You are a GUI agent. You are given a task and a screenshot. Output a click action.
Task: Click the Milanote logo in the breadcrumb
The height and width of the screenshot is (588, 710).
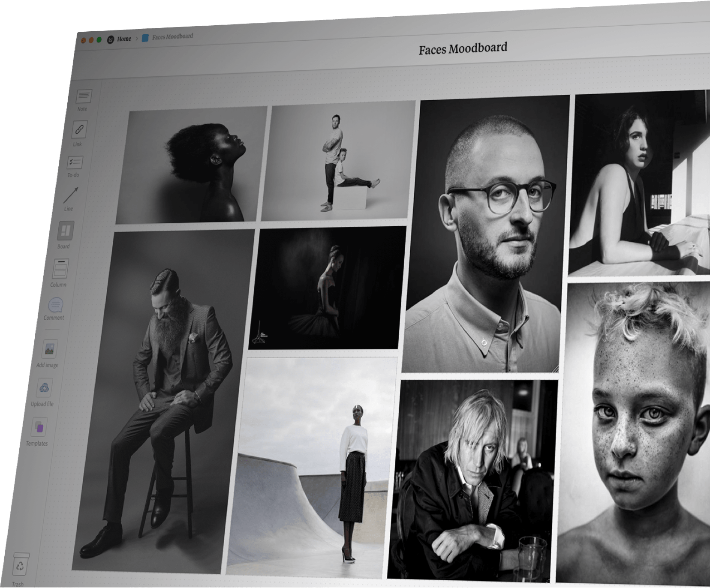pos(110,39)
